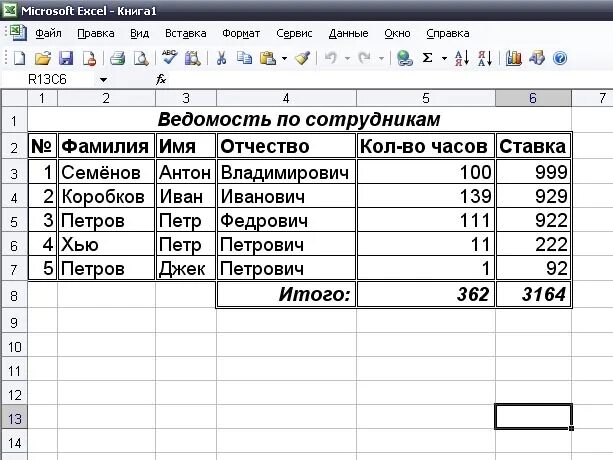Viewport: 613px width, 460px height.
Task: Select row header 8
Action: 14,295
